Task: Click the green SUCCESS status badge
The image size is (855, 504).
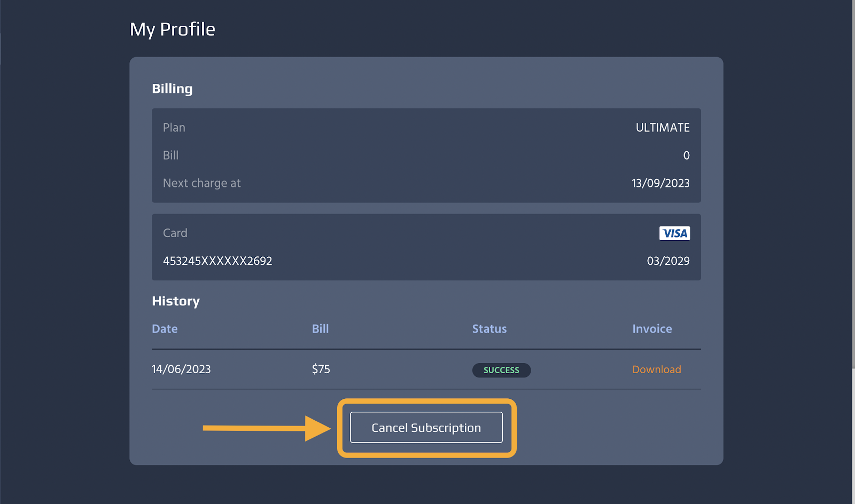Action: [x=501, y=370]
